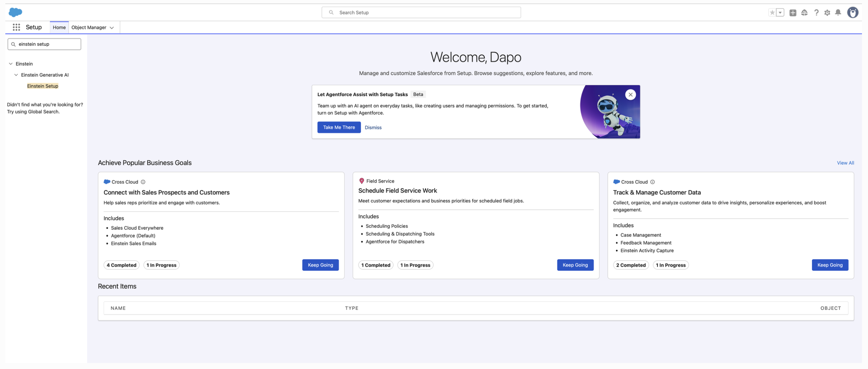This screenshot has height=369, width=868.
Task: Click the Connect with Sales Prospects and Customers title
Action: point(166,192)
